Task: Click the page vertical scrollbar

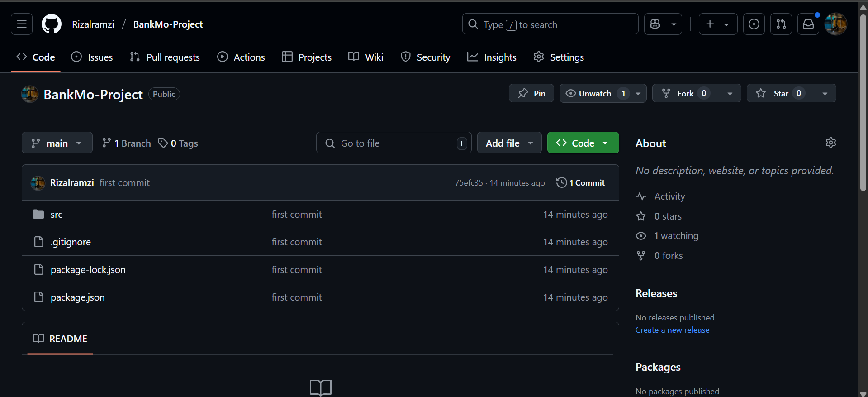Action: [x=863, y=102]
